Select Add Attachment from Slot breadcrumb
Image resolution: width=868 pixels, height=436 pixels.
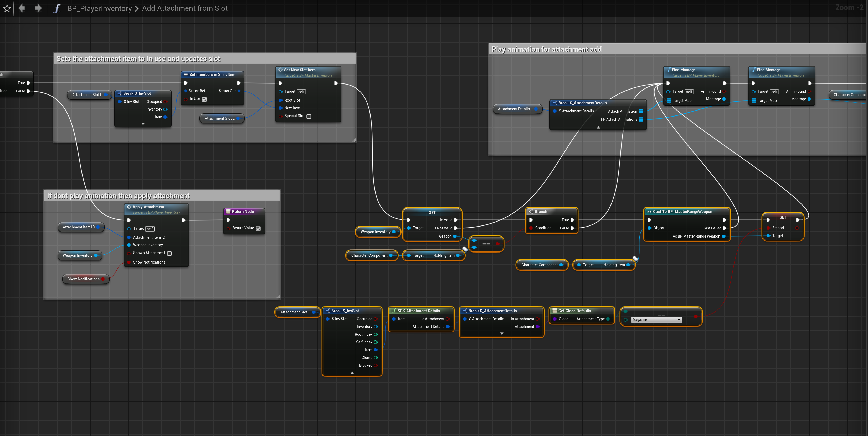click(x=185, y=8)
